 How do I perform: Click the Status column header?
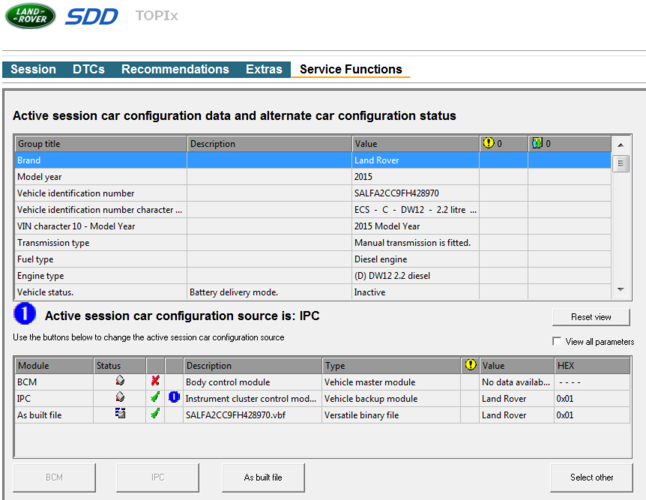[x=119, y=366]
